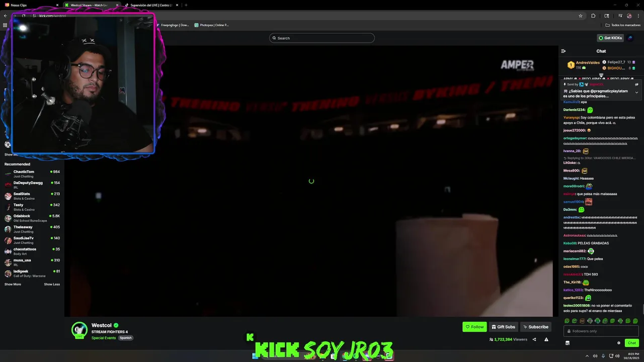Select the first quick emote in chat
Screen dimensions: 644x362
[x=567, y=321]
